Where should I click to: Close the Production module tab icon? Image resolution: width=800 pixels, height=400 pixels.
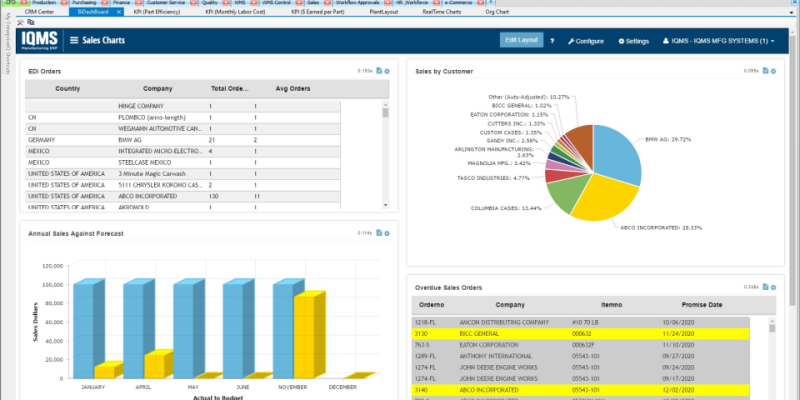63,3
